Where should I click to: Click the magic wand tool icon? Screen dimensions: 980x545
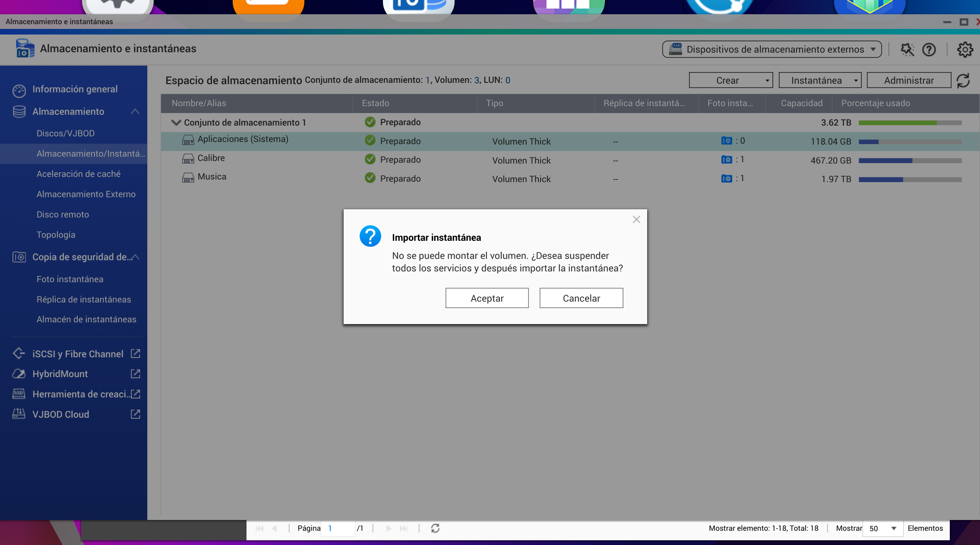click(x=907, y=50)
